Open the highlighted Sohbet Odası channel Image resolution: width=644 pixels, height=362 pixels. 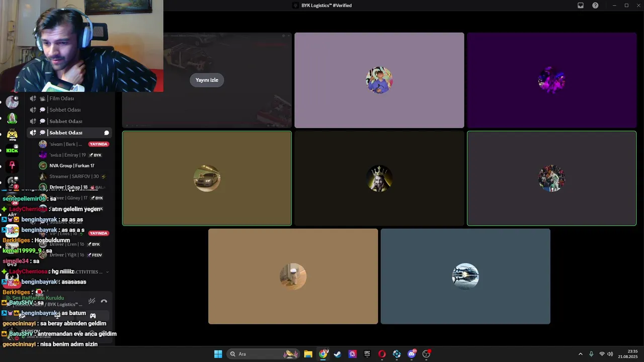(x=69, y=133)
